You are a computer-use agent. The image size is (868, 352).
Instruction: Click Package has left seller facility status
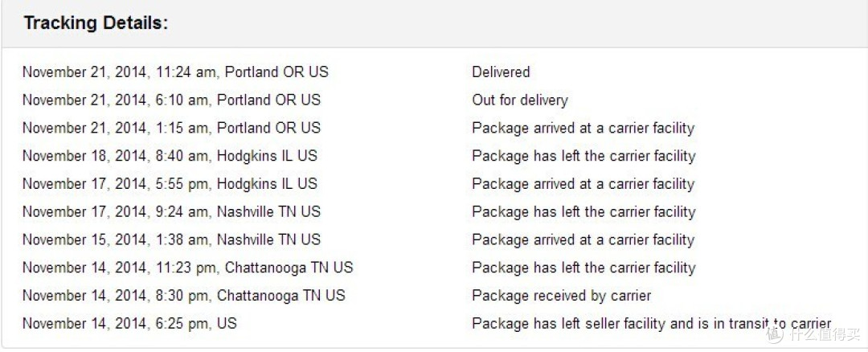(652, 324)
